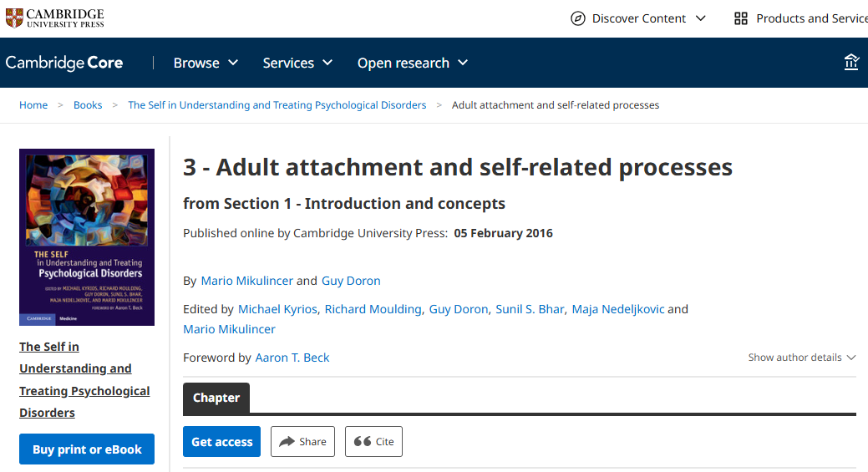Click the Cambridge University Press crest logo
The width and height of the screenshot is (868, 472).
[14, 18]
